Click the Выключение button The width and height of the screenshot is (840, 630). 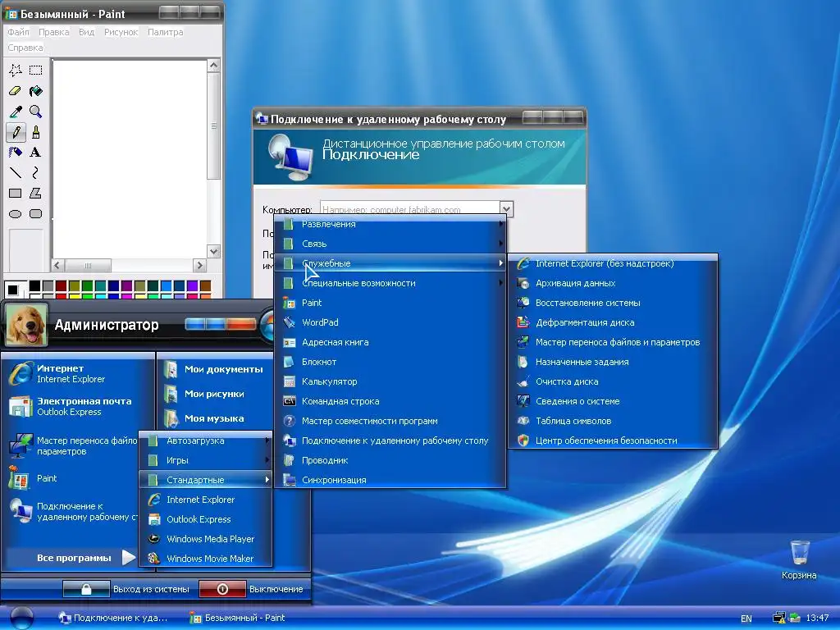click(x=251, y=589)
